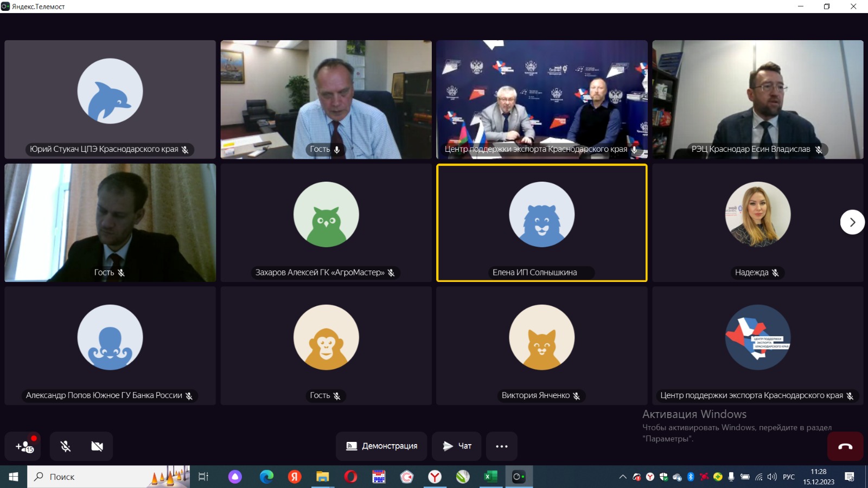This screenshot has height=488, width=868.
Task: Click the muted mic icon beside Александр Попов
Action: [189, 396]
